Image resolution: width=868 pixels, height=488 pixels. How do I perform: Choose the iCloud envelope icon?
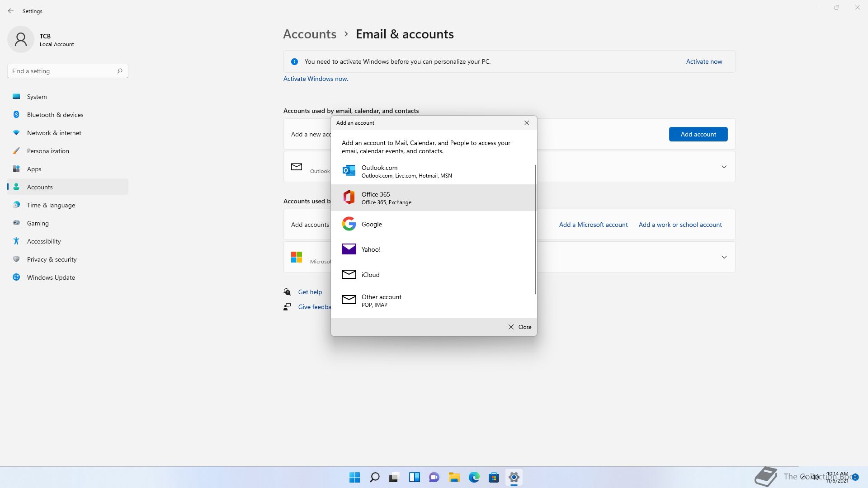pos(349,274)
